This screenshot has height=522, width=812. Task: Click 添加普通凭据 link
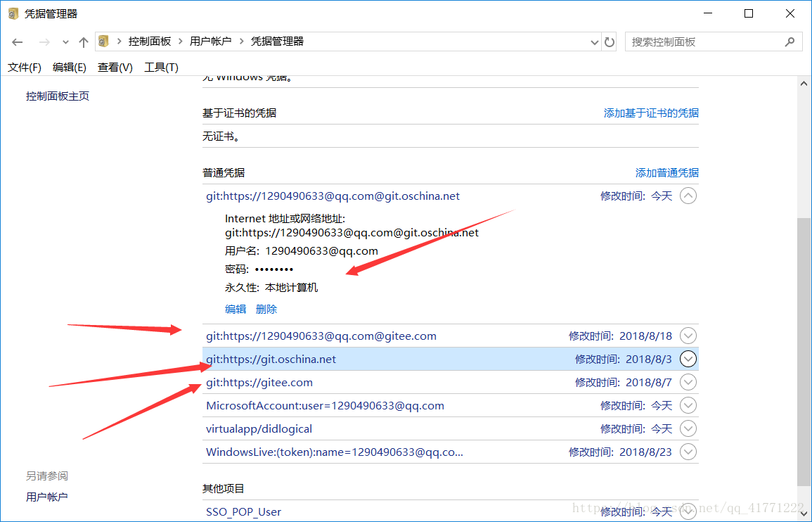(667, 173)
